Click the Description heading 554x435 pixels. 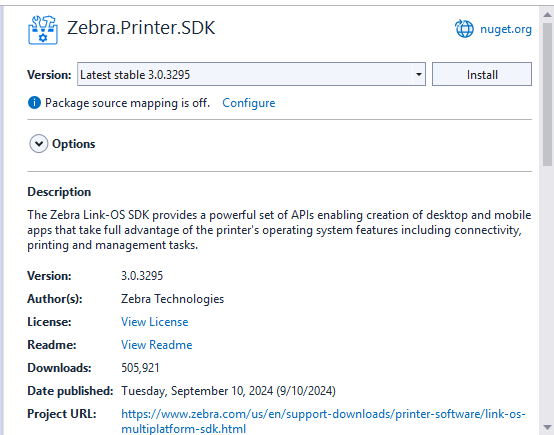click(x=59, y=192)
